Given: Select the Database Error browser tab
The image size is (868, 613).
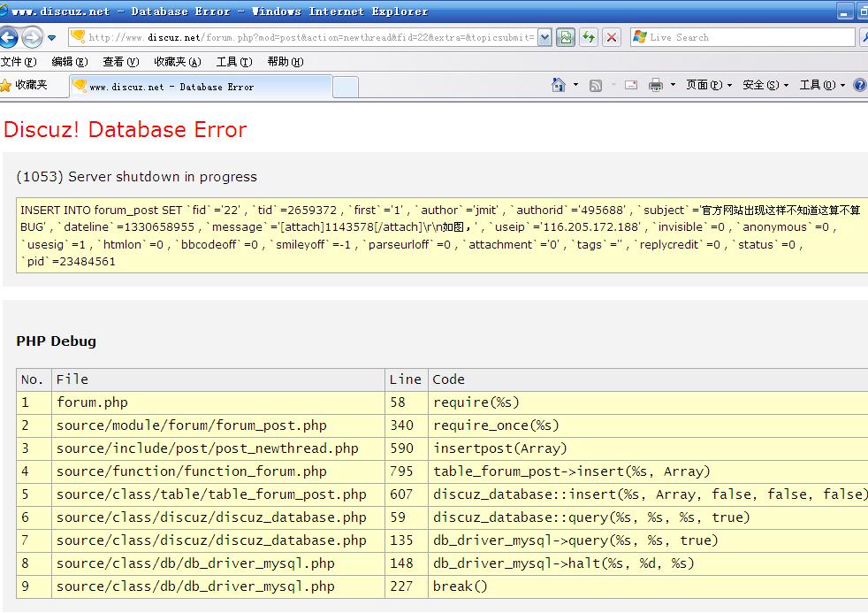Looking at the screenshot, I should (201, 87).
